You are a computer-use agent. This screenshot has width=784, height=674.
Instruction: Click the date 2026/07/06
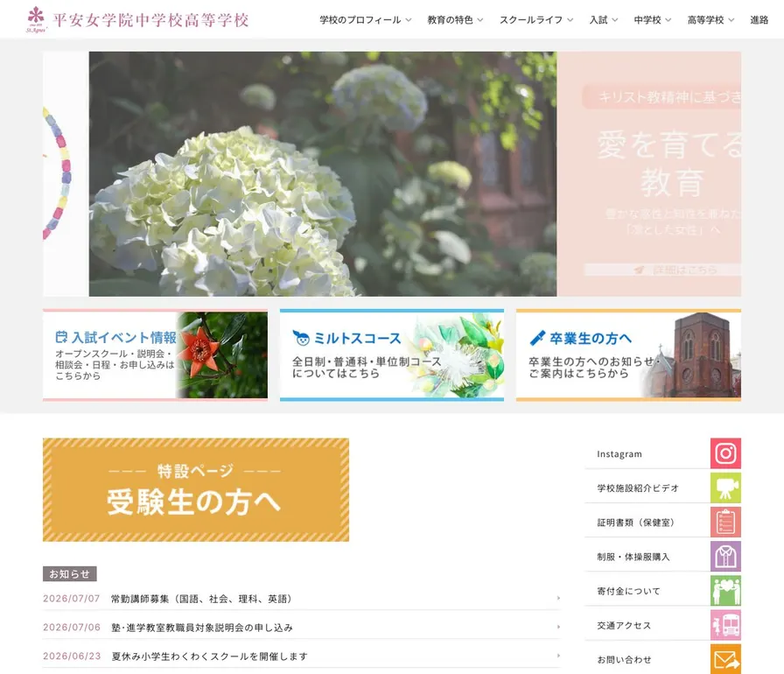click(x=72, y=627)
